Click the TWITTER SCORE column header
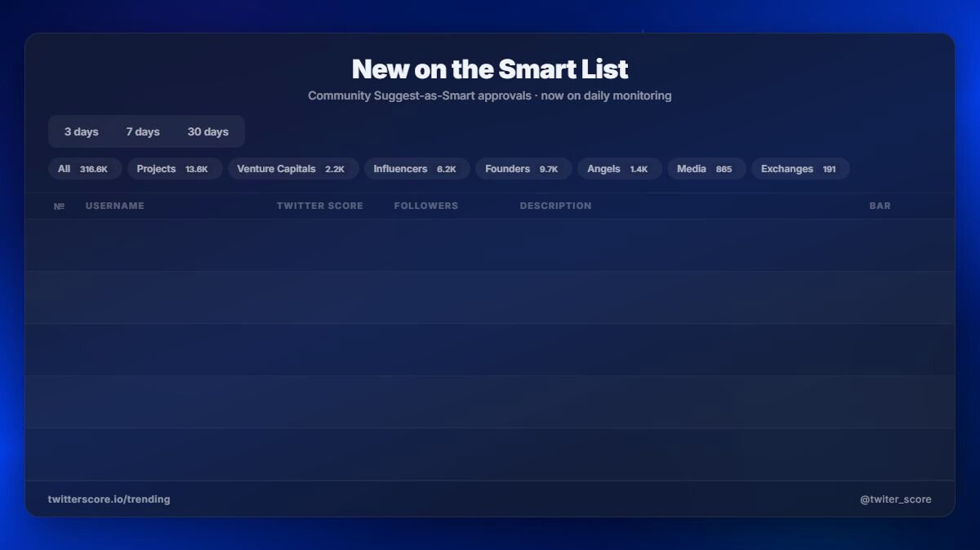Image resolution: width=980 pixels, height=550 pixels. pos(320,206)
